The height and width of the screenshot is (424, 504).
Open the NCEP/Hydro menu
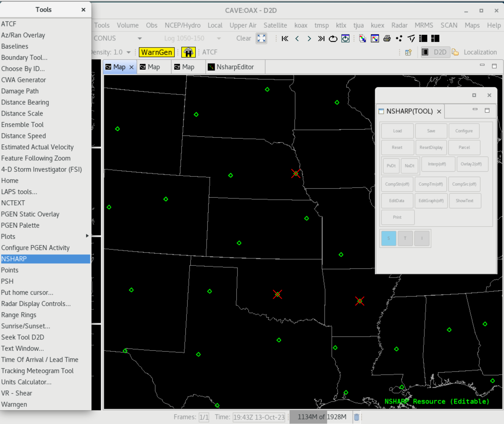click(x=183, y=25)
